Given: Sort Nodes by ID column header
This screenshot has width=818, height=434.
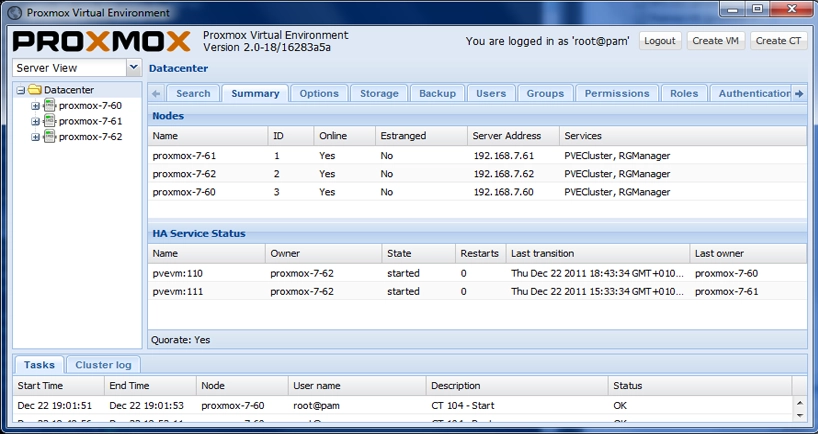Looking at the screenshot, I should (x=291, y=136).
